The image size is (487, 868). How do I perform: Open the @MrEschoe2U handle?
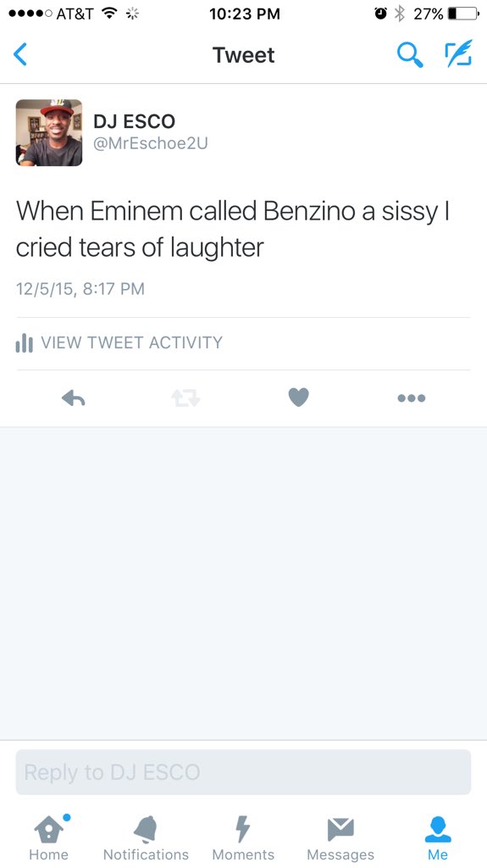tap(151, 143)
